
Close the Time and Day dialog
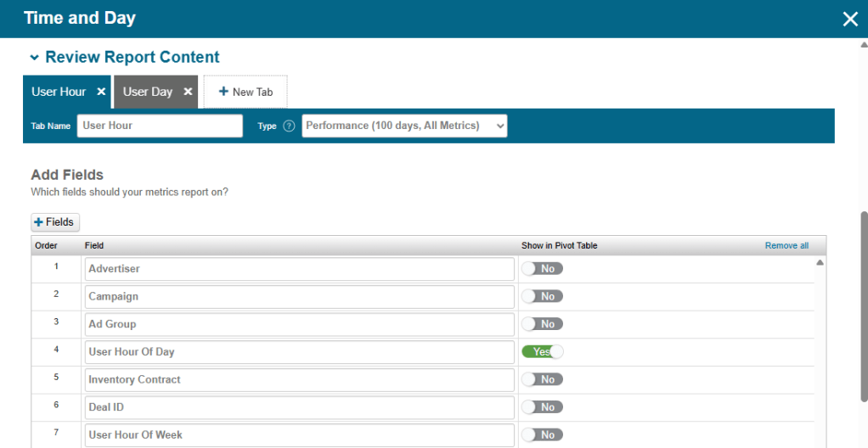point(849,19)
